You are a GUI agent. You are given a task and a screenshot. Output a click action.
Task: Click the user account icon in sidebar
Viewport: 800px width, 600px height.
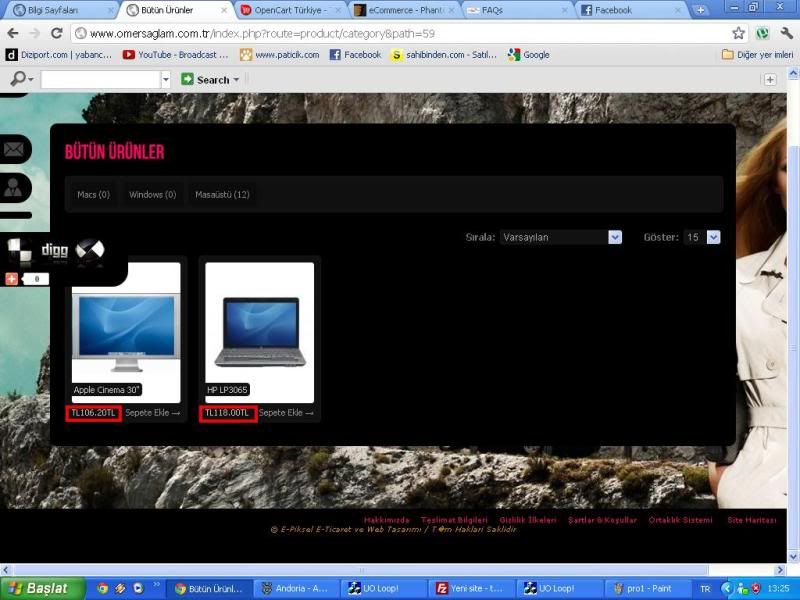[14, 188]
